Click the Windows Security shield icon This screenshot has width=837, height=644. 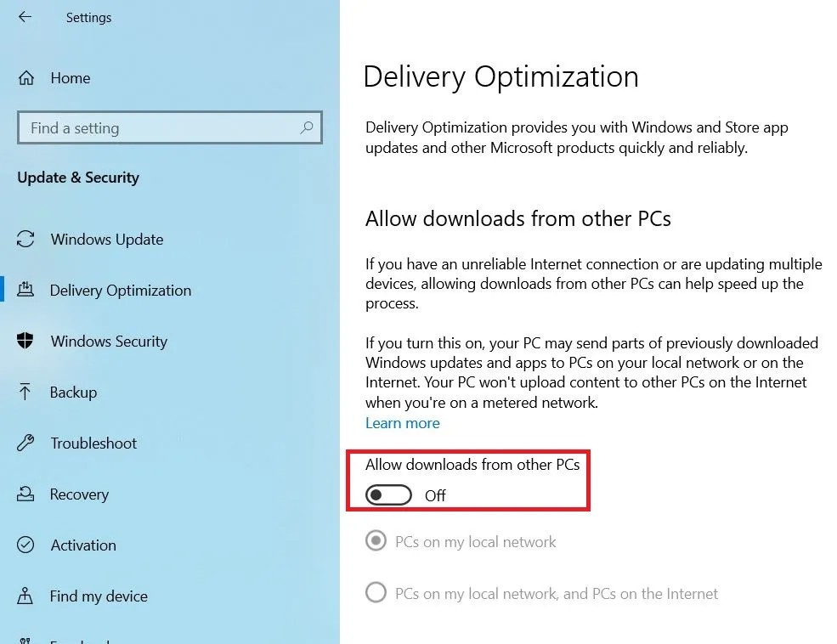tap(26, 342)
